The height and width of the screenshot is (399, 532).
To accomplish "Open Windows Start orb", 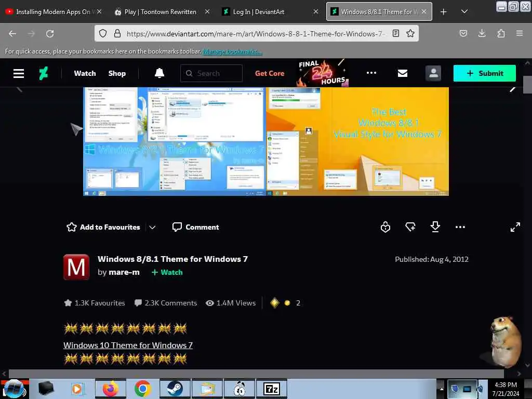I will 14,389.
